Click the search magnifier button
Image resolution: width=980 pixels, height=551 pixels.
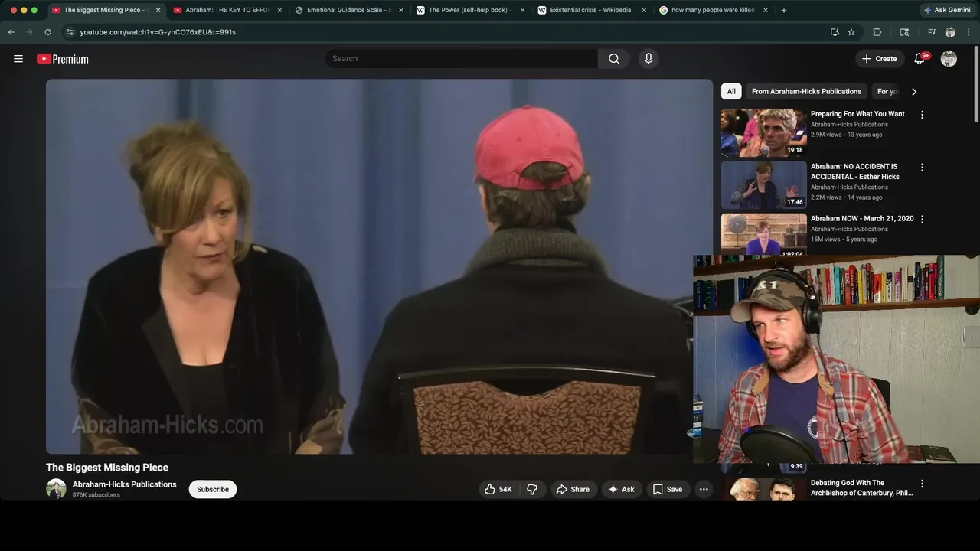614,59
